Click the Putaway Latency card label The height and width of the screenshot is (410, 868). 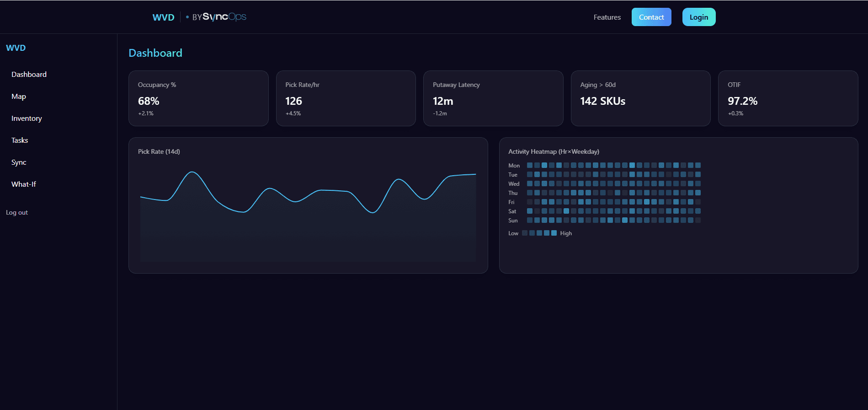tap(456, 85)
